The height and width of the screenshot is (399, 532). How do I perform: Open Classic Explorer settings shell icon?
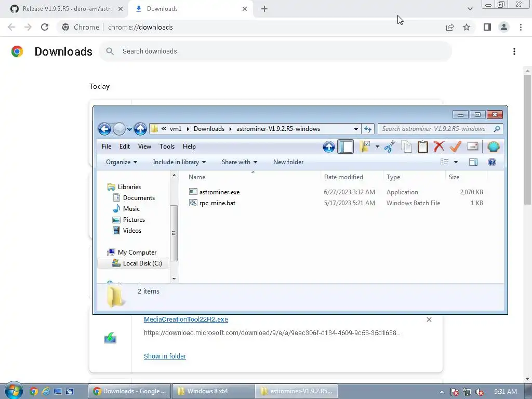click(494, 147)
